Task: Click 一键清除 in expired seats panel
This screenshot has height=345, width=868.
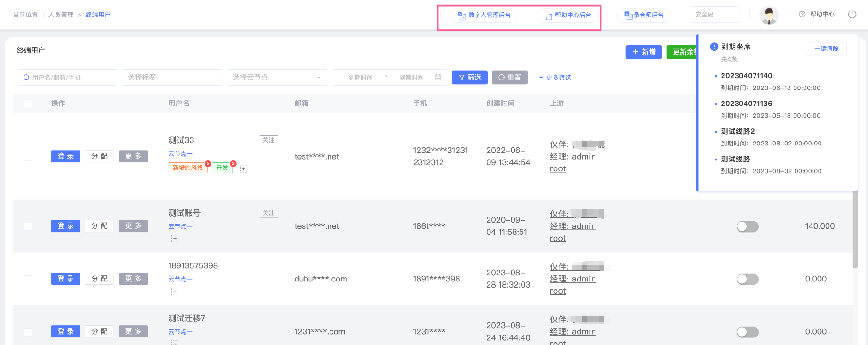Action: coord(827,48)
